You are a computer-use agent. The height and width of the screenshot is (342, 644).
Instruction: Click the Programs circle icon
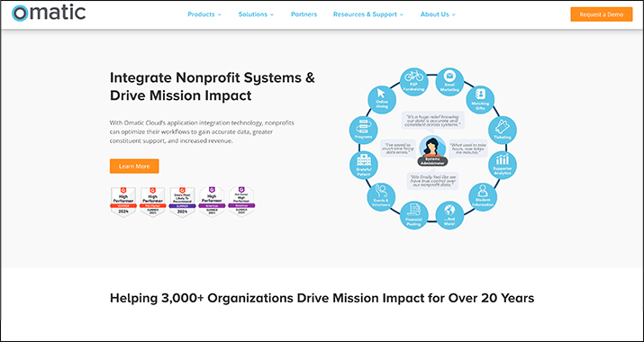[x=364, y=130]
